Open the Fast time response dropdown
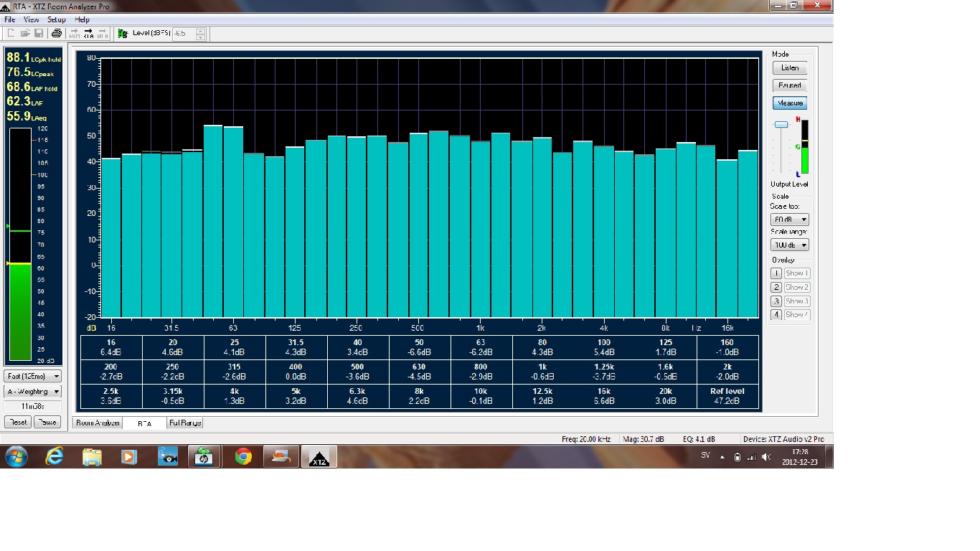This screenshot has width=980, height=551. click(33, 376)
